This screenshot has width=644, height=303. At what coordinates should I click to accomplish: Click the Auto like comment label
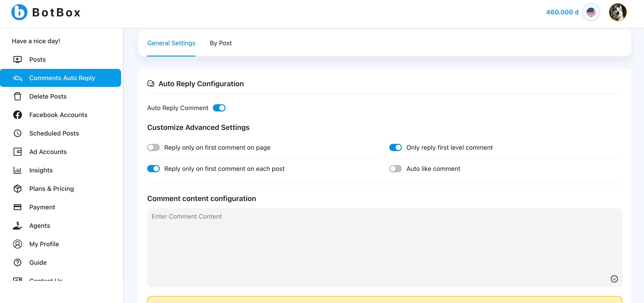pyautogui.click(x=433, y=169)
